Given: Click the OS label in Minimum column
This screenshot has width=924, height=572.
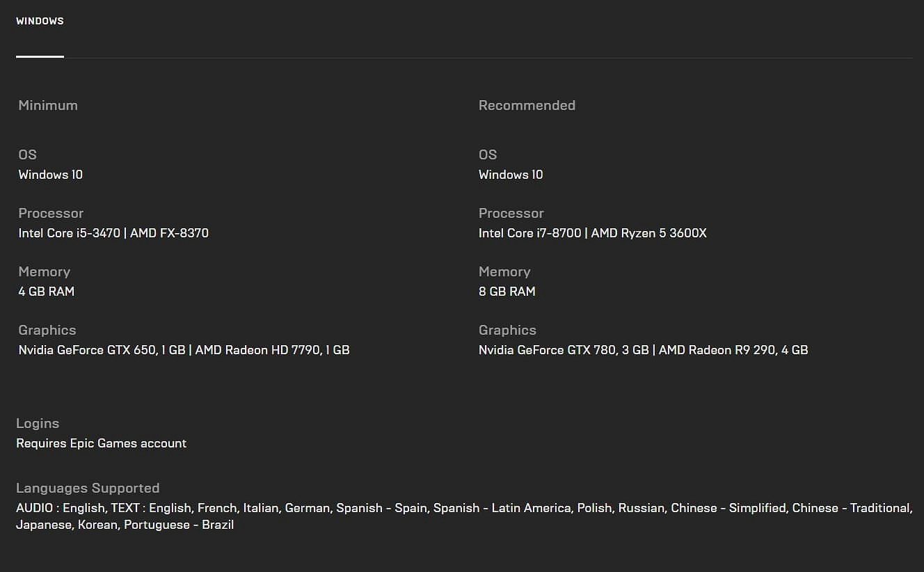Looking at the screenshot, I should [x=27, y=155].
